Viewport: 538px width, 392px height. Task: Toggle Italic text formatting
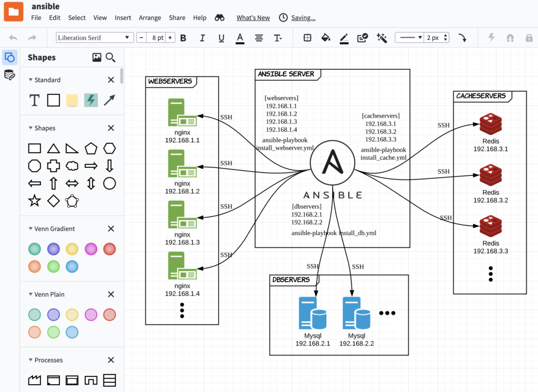202,38
